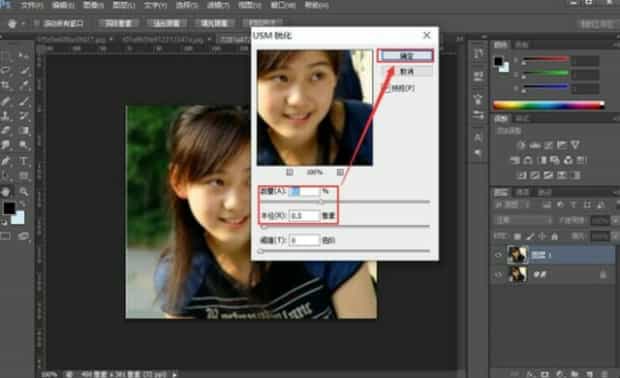Click the OK button in the USM dialog
Viewport: 620px width, 378px height.
[x=406, y=56]
